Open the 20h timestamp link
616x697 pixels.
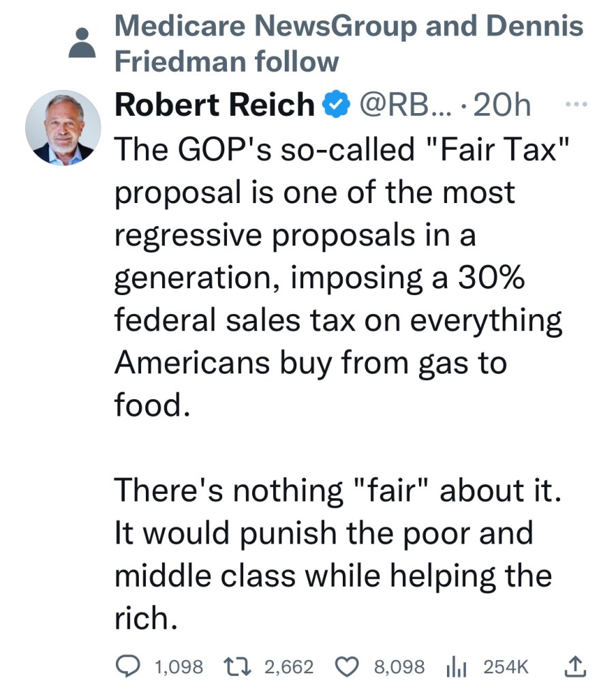coord(502,106)
